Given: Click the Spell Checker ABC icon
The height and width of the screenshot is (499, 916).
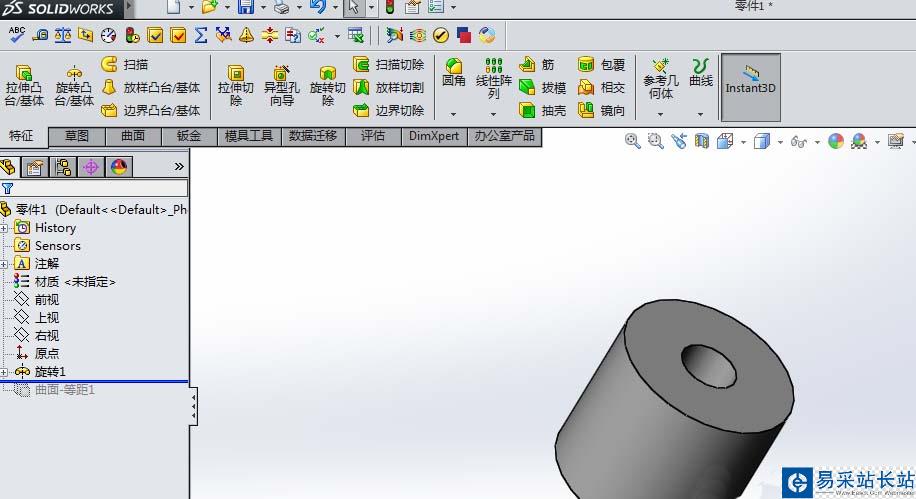Looking at the screenshot, I should point(16,35).
